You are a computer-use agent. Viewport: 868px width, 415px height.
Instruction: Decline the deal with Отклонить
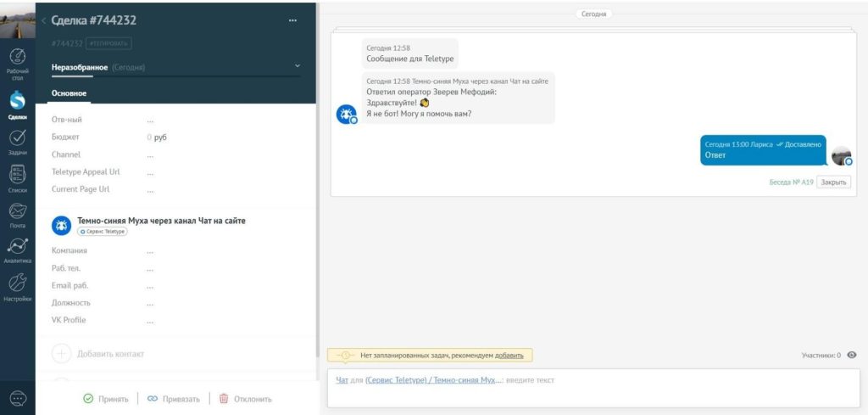246,399
